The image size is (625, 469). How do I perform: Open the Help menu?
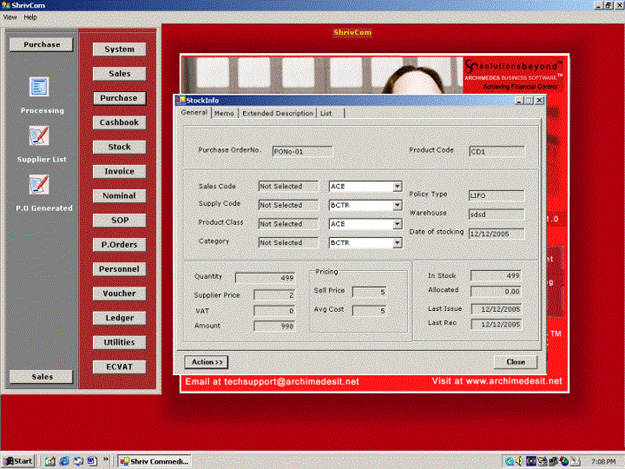click(x=30, y=17)
